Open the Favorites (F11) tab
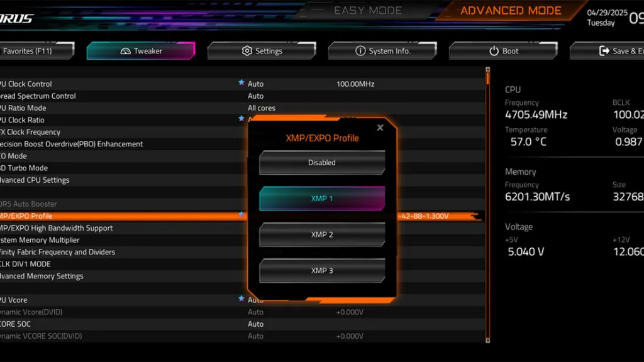 point(37,51)
